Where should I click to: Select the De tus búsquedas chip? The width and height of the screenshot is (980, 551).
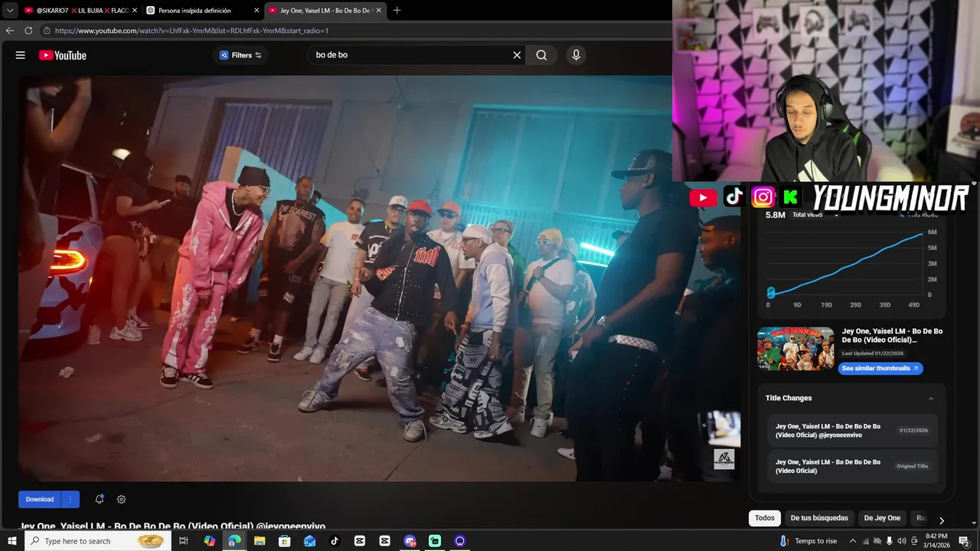819,518
